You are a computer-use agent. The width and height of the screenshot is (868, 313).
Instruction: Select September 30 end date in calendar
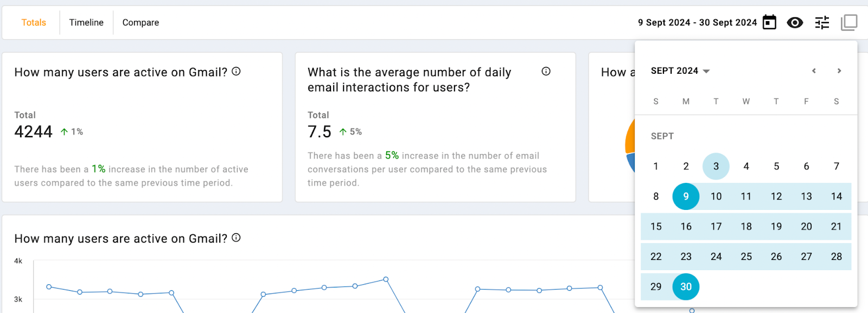coord(686,286)
